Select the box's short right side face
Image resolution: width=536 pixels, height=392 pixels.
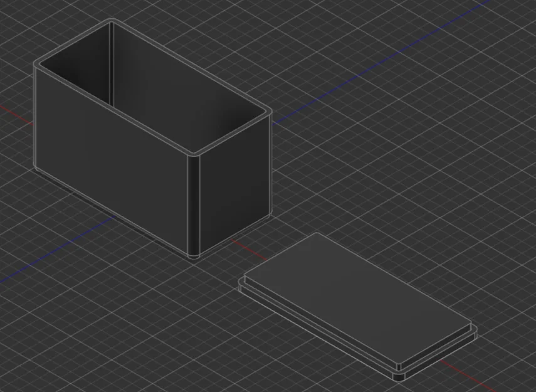(x=236, y=185)
